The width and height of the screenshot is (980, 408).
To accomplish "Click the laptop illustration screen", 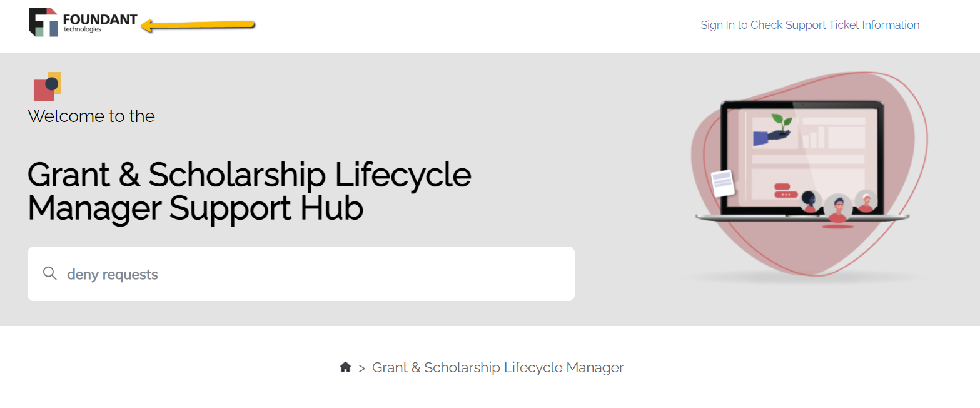I will pos(802,158).
